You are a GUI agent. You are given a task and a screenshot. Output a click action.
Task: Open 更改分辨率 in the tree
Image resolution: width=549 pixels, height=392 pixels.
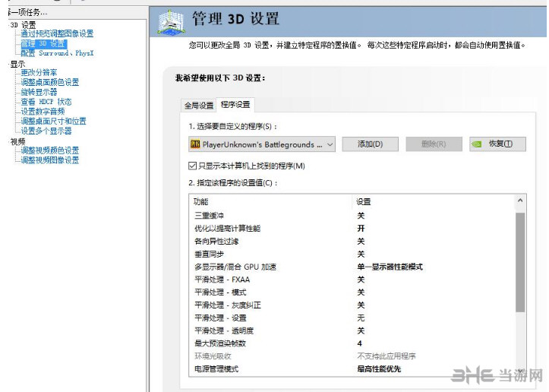39,72
